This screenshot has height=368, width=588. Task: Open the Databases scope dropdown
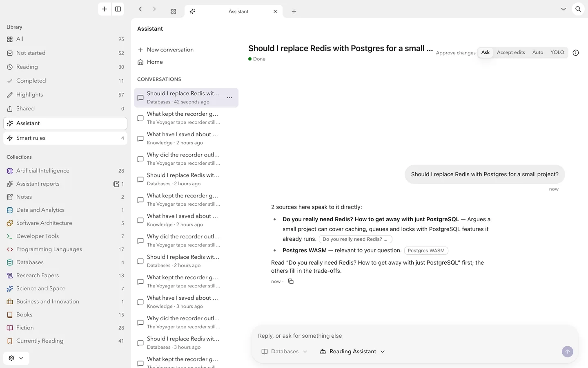284,352
